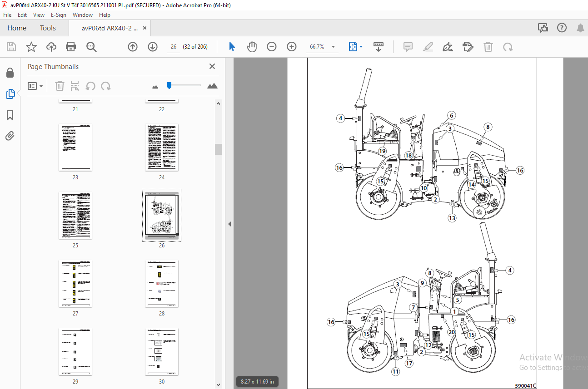588x389 pixels.
Task: Enlarge thumbnails with the large mountain icon
Action: tap(212, 86)
